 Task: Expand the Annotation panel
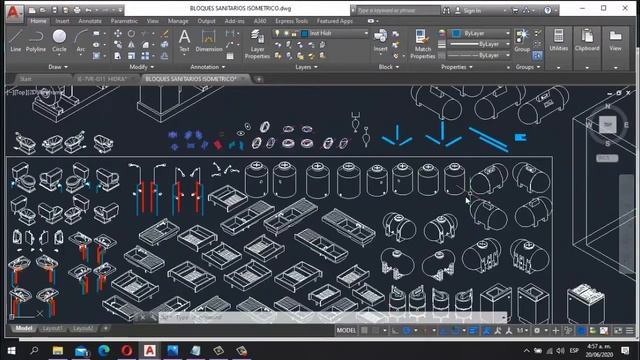tap(208, 67)
